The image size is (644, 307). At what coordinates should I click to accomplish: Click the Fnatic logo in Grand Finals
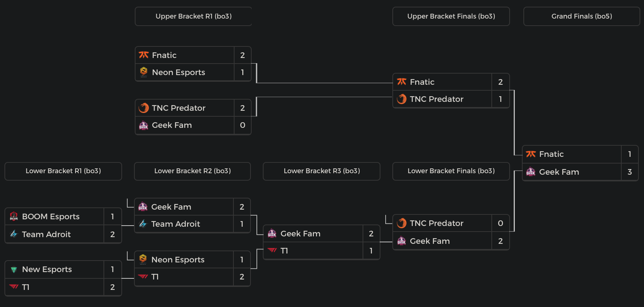click(530, 154)
